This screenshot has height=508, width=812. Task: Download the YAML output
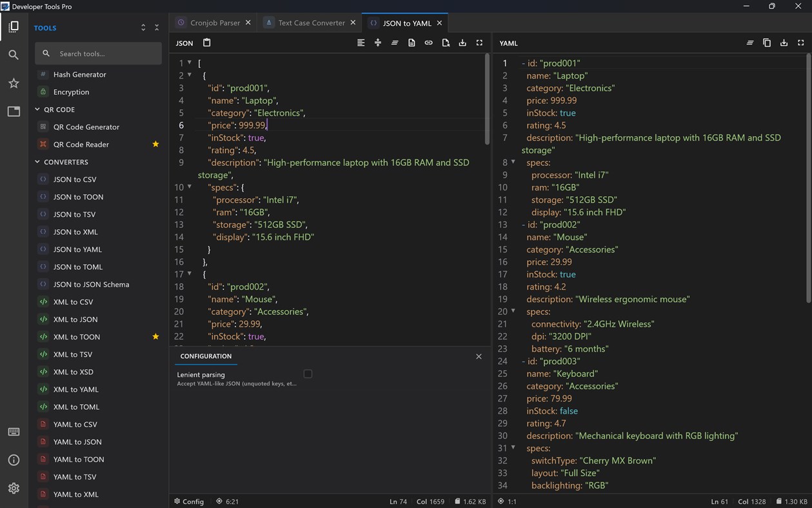(784, 43)
